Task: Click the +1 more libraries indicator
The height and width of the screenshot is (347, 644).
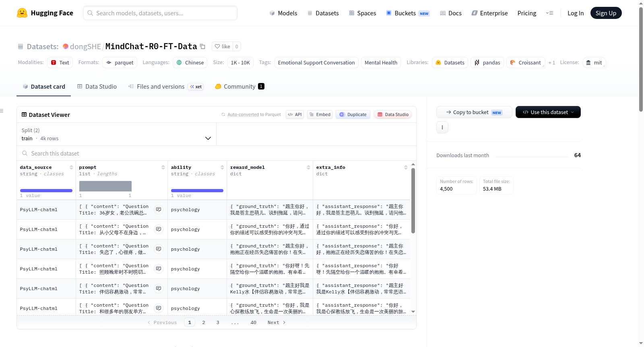Action: click(551, 62)
